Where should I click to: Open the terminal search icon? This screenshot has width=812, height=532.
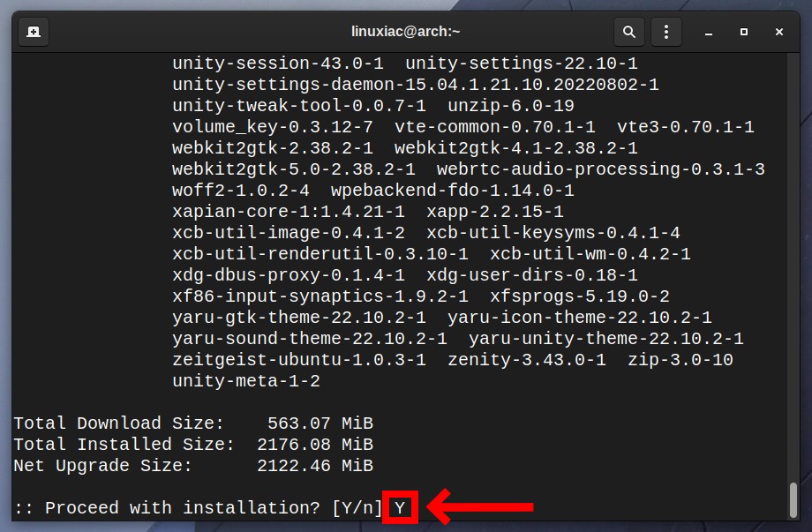[x=629, y=32]
